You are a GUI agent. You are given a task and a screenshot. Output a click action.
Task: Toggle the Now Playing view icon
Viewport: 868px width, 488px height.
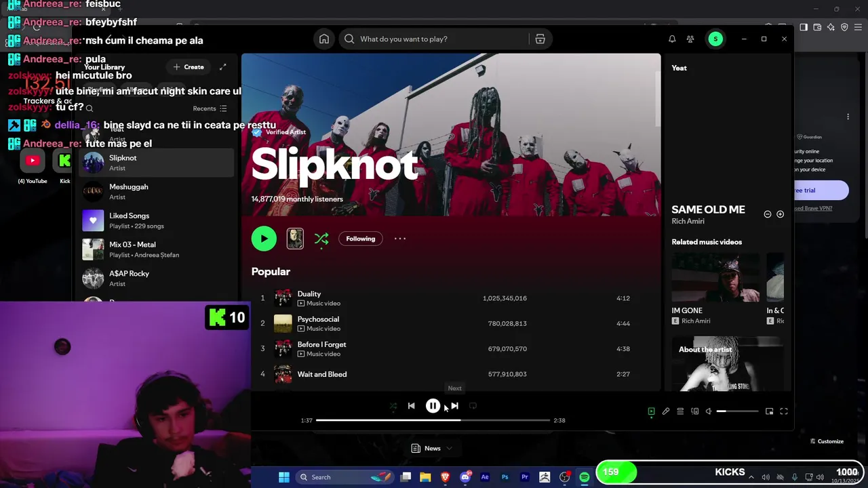tap(651, 411)
